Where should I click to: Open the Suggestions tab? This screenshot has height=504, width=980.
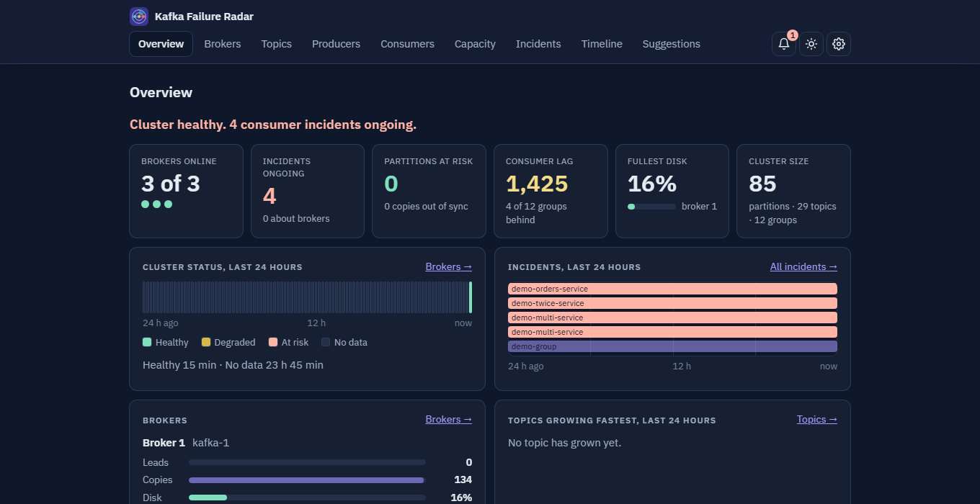pyautogui.click(x=672, y=44)
